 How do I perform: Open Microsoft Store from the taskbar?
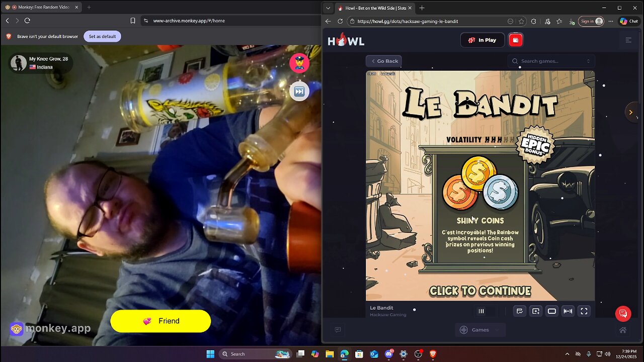click(359, 354)
